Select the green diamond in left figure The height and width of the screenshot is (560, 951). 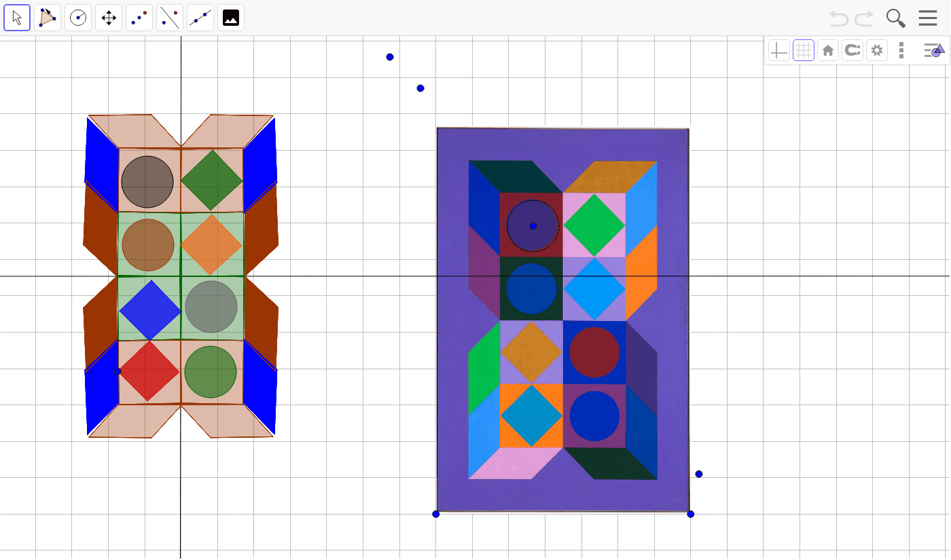click(212, 180)
